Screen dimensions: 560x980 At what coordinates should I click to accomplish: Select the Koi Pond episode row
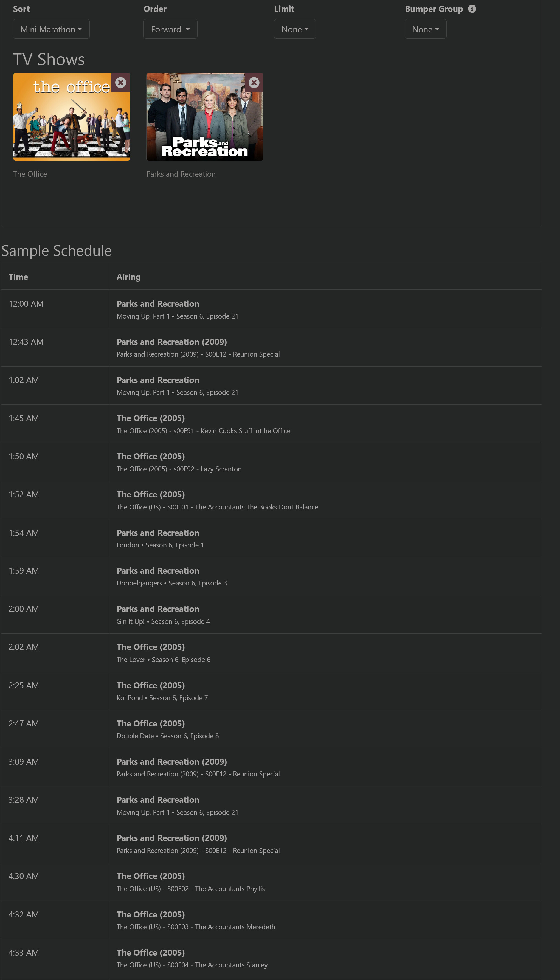272,691
